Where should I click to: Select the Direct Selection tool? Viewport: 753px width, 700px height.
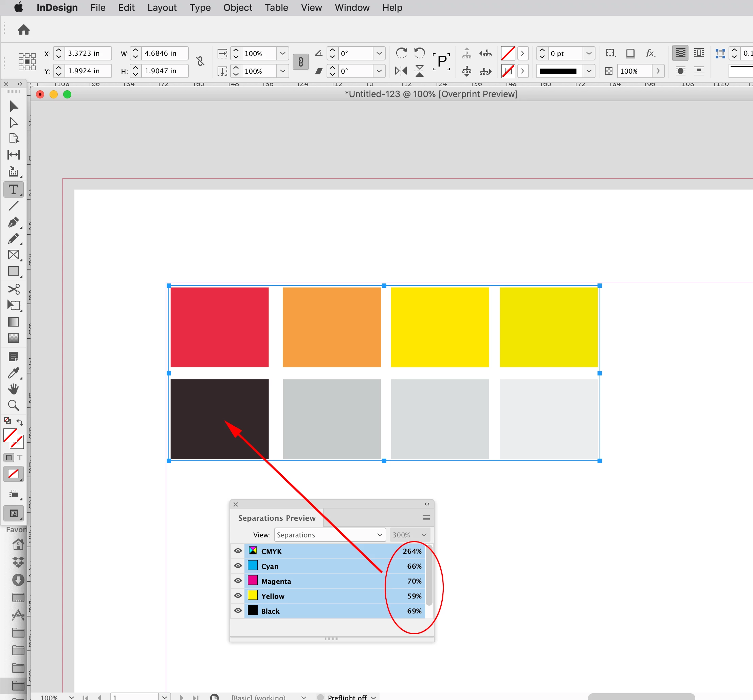13,123
